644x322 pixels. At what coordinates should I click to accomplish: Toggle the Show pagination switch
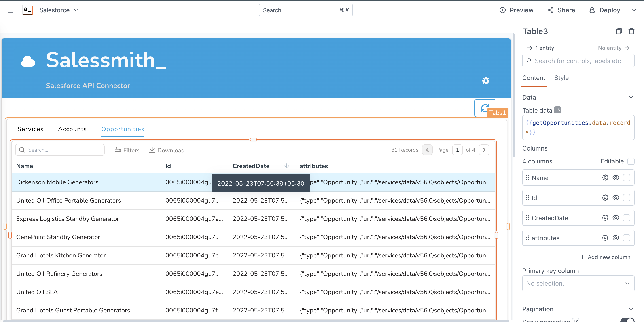coord(627,320)
